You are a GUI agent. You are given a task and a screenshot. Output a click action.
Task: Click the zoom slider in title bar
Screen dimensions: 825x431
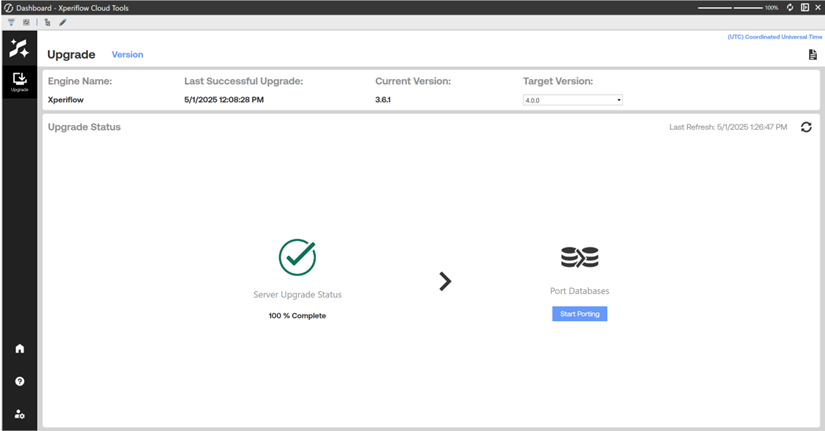point(730,7)
